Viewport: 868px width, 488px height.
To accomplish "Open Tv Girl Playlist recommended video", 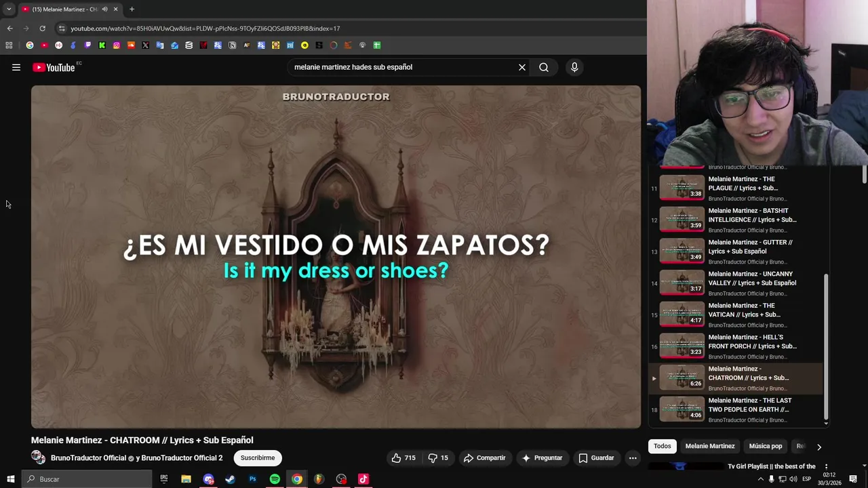I will (x=772, y=467).
